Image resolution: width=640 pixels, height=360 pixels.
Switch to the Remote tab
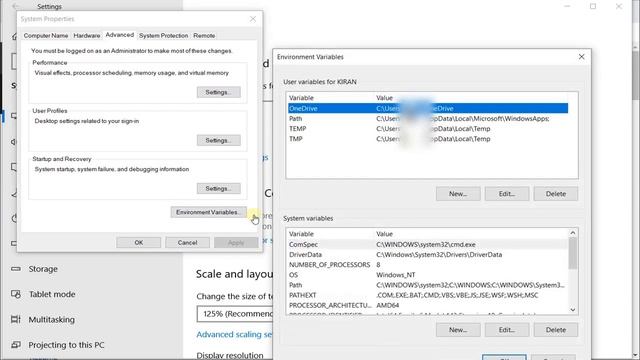pos(204,36)
